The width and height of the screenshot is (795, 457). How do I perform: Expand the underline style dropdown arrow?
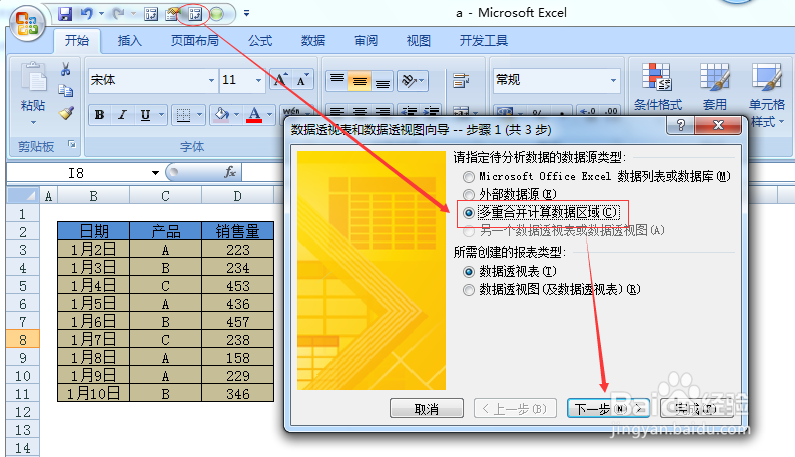[161, 115]
